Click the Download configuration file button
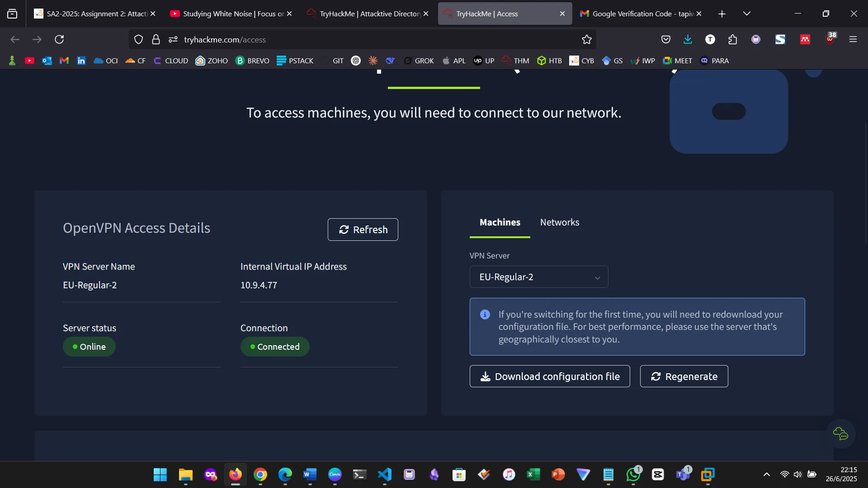The height and width of the screenshot is (488, 868). point(550,376)
